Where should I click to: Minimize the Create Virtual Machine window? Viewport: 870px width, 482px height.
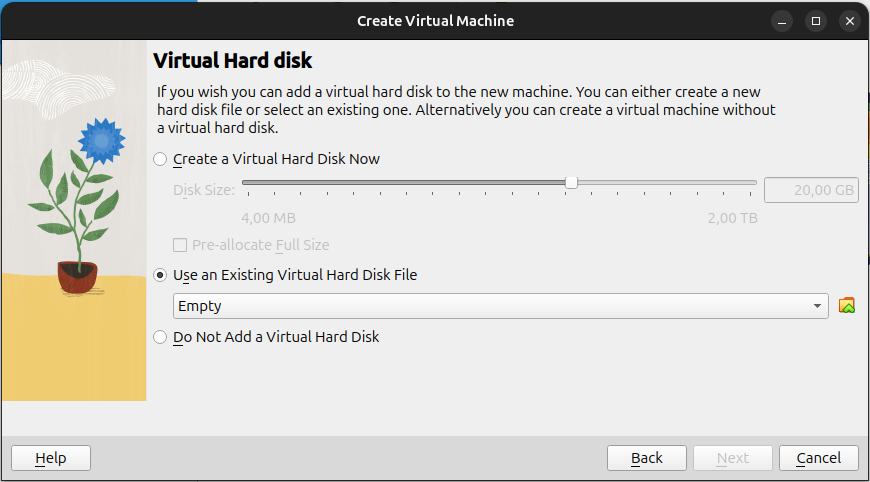tap(783, 20)
